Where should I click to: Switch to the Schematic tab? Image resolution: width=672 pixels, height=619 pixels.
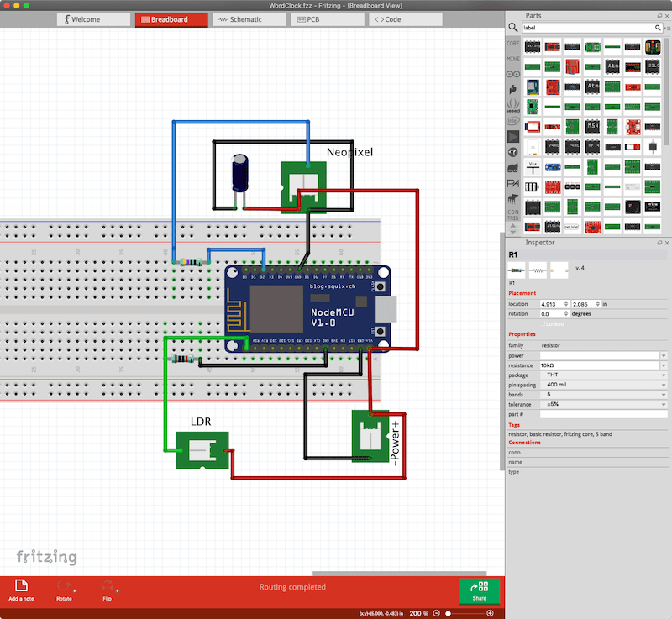pos(249,19)
